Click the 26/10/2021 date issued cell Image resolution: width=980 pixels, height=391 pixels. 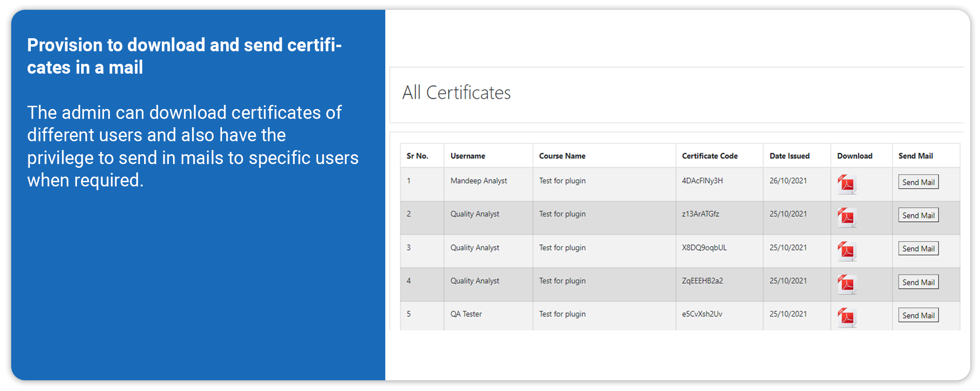[788, 181]
